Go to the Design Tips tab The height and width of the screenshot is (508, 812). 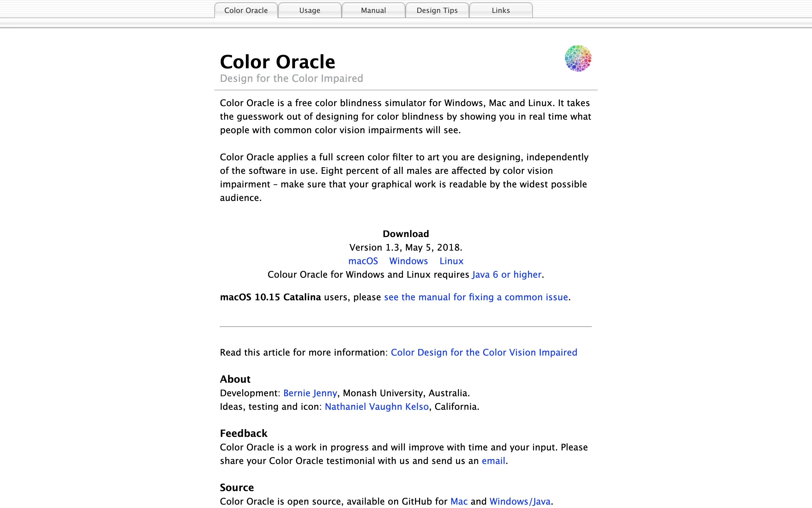pos(437,10)
